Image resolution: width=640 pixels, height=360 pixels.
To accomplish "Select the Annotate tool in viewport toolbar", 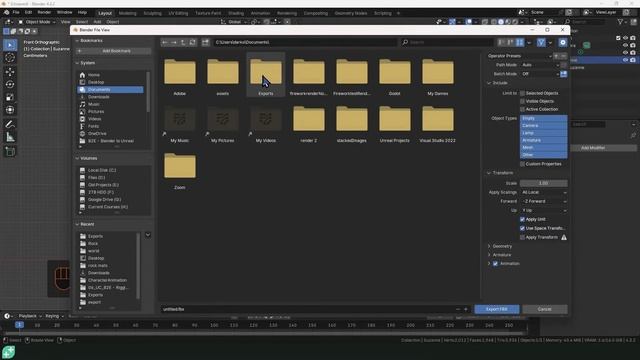I will coord(10,124).
